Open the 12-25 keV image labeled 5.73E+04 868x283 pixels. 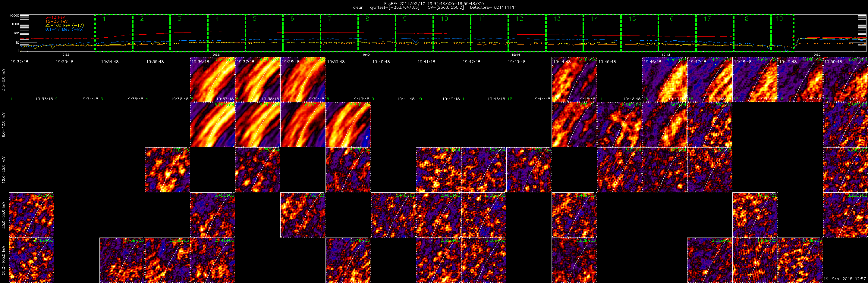[x=348, y=169]
